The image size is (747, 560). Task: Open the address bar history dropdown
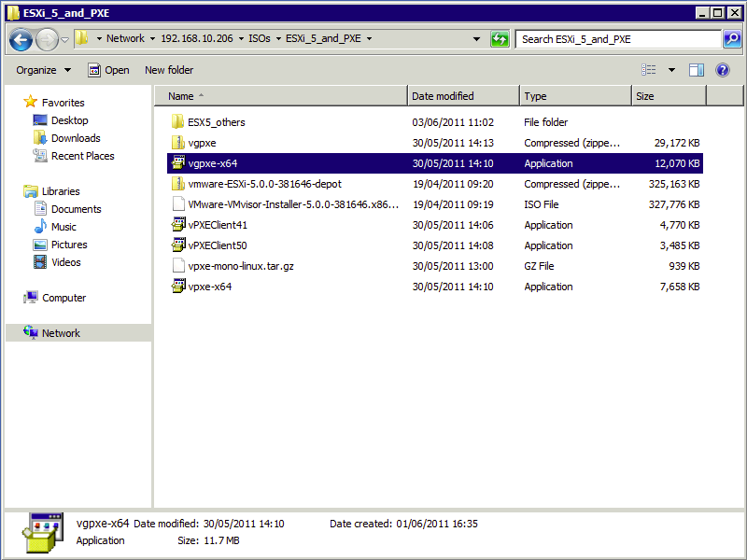pyautogui.click(x=476, y=39)
